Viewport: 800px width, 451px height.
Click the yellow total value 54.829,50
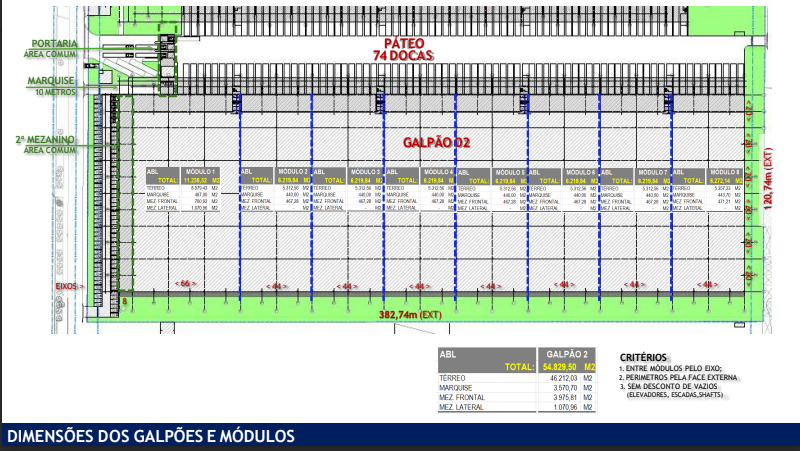[x=561, y=367]
